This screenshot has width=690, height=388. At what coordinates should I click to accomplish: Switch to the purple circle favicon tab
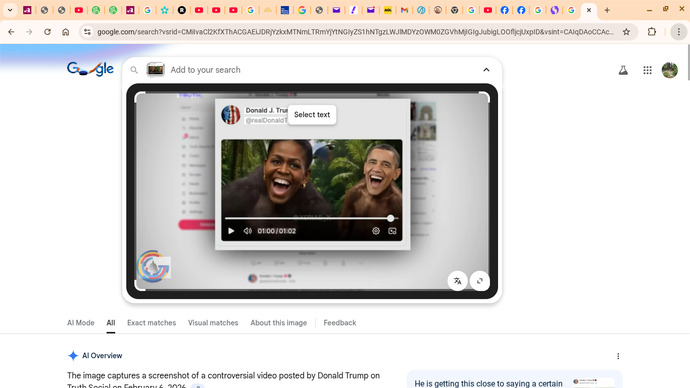pyautogui.click(x=554, y=10)
